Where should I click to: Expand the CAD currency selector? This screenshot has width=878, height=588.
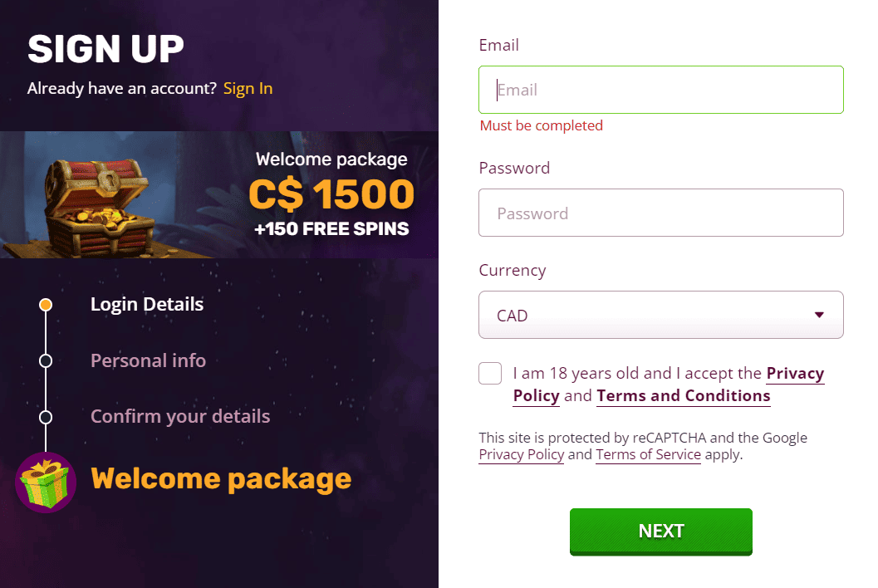[660, 315]
